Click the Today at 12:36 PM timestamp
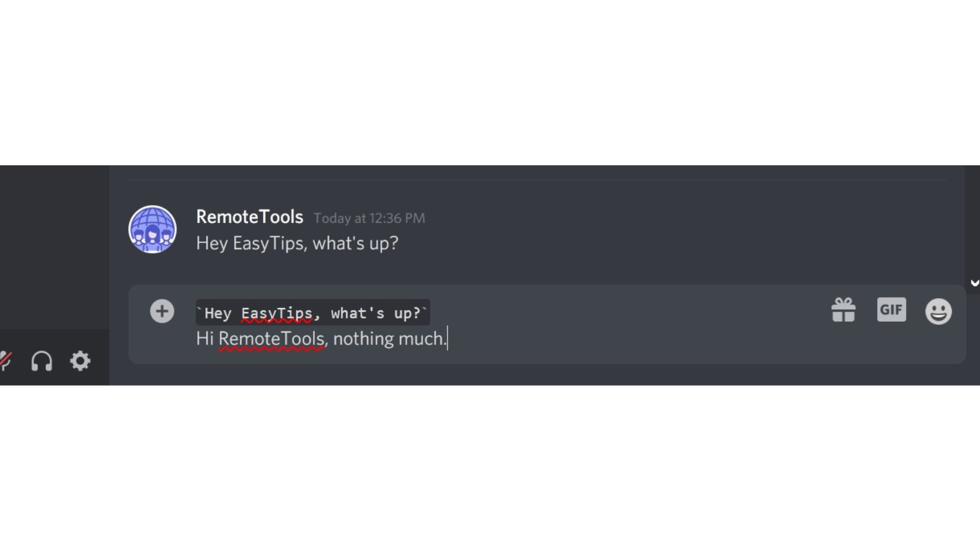Image resolution: width=980 pixels, height=551 pixels. [x=369, y=219]
